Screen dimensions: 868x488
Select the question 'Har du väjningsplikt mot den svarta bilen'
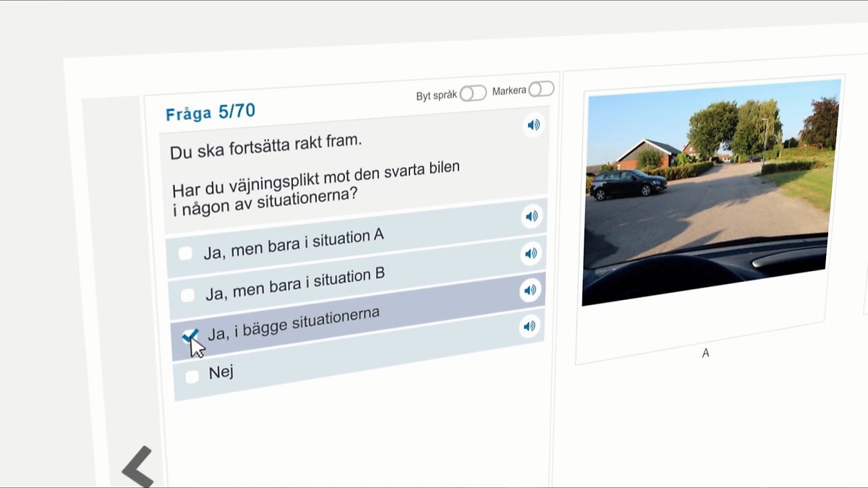(x=316, y=179)
